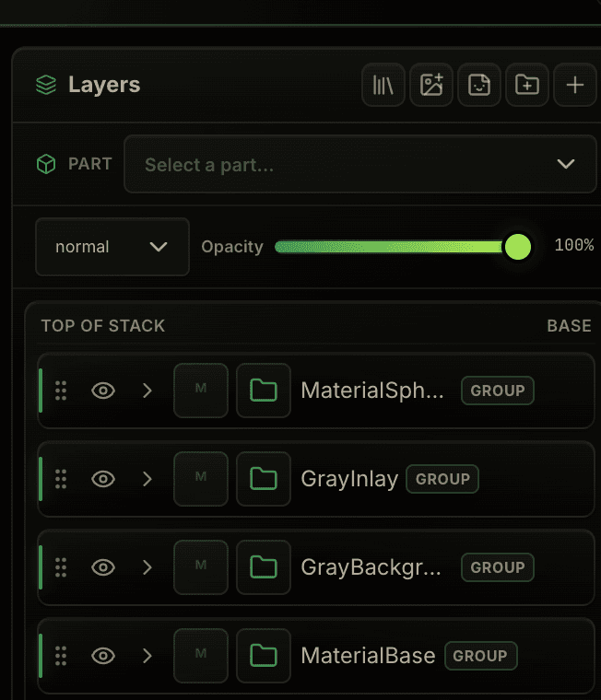The height and width of the screenshot is (700, 601).
Task: Click the Layers panel title
Action: 104,85
